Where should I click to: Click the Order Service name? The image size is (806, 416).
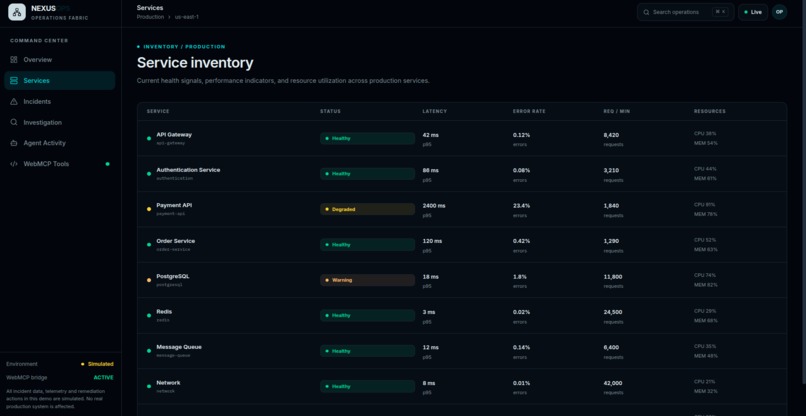click(176, 241)
